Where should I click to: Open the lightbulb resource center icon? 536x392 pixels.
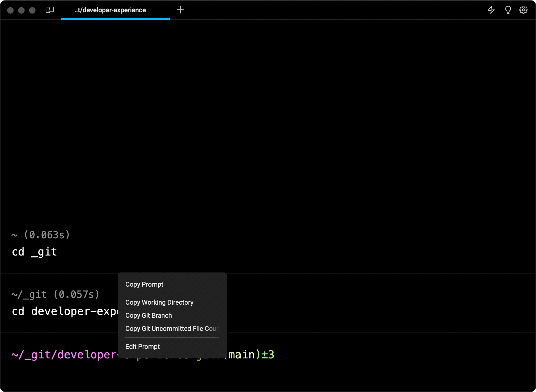pos(508,10)
